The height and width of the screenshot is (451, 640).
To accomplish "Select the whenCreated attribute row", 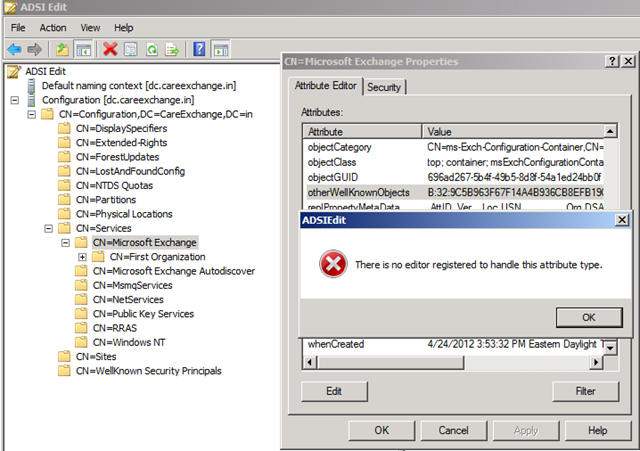I will point(454,344).
